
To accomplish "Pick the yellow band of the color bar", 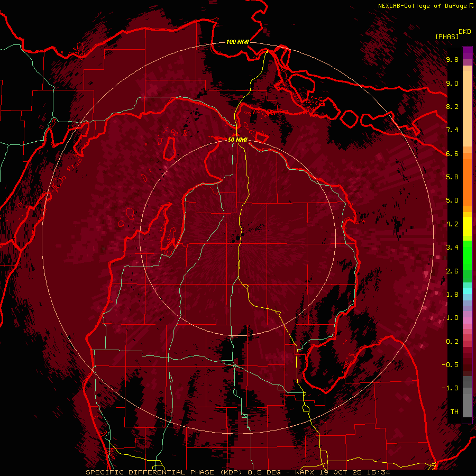I will 467,226.
